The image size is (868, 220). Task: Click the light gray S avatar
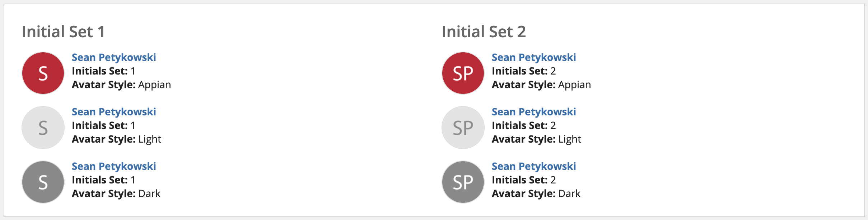click(x=43, y=128)
